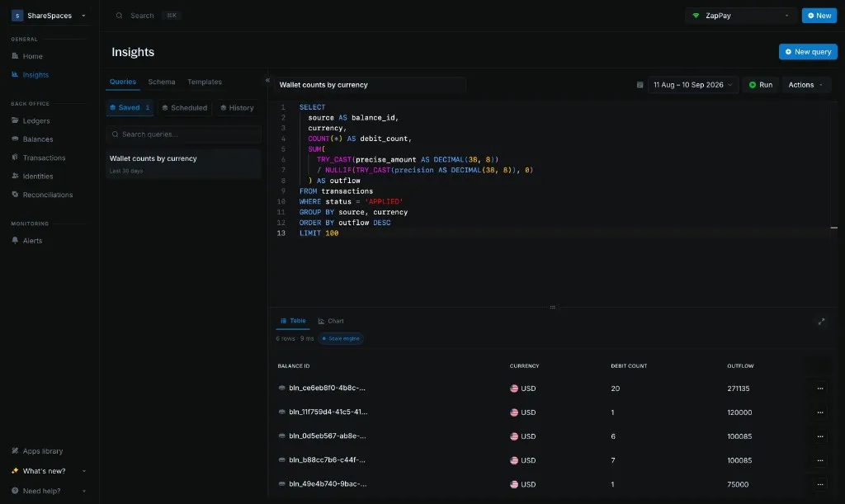Viewport: 845px width, 504px height.
Task: Click the CURRENCY column header
Action: (524, 365)
